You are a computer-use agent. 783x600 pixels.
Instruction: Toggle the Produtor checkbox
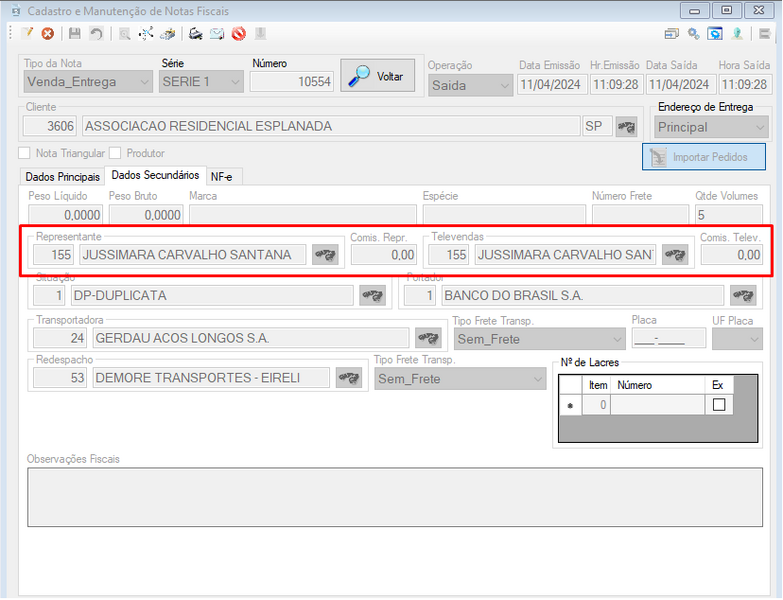pyautogui.click(x=115, y=153)
